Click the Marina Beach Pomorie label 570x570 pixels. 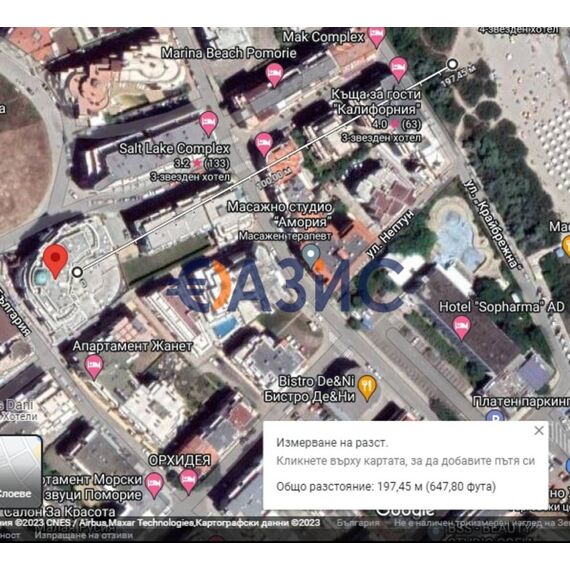pos(229,53)
